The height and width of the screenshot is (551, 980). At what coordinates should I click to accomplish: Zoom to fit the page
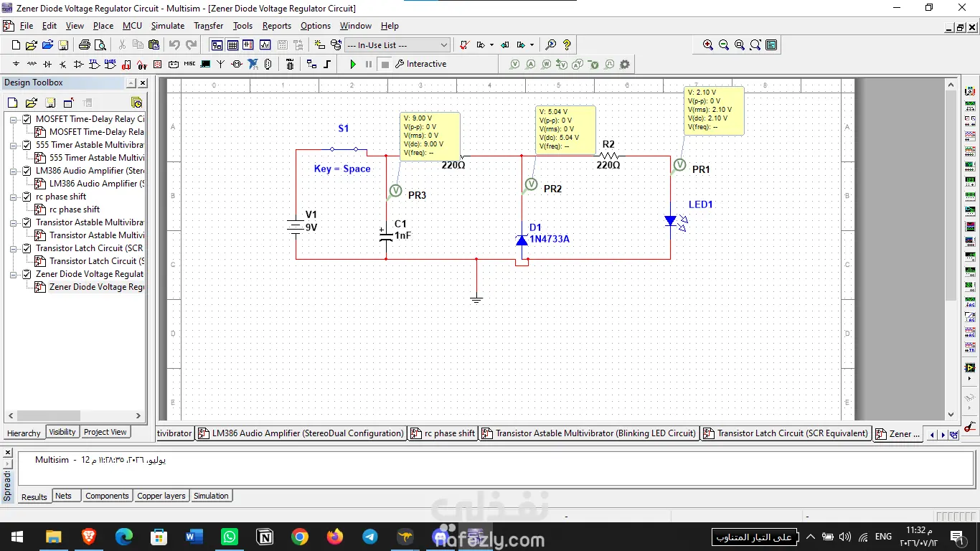(755, 44)
